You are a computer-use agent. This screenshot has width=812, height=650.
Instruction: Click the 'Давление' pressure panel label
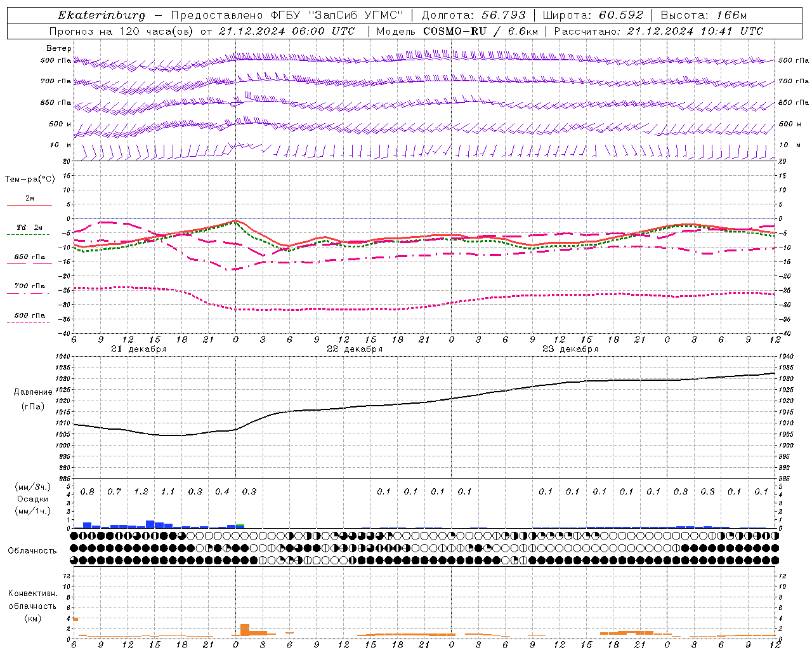tap(33, 392)
